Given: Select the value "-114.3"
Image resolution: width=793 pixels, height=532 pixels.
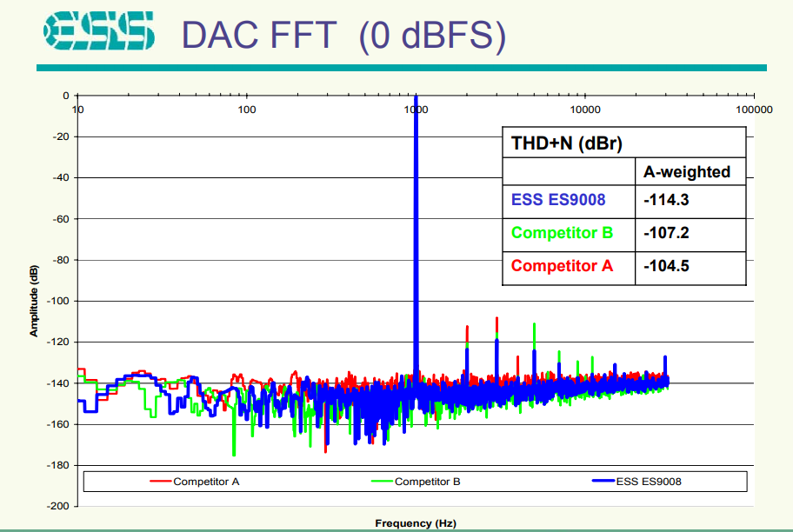Looking at the screenshot, I should (666, 200).
